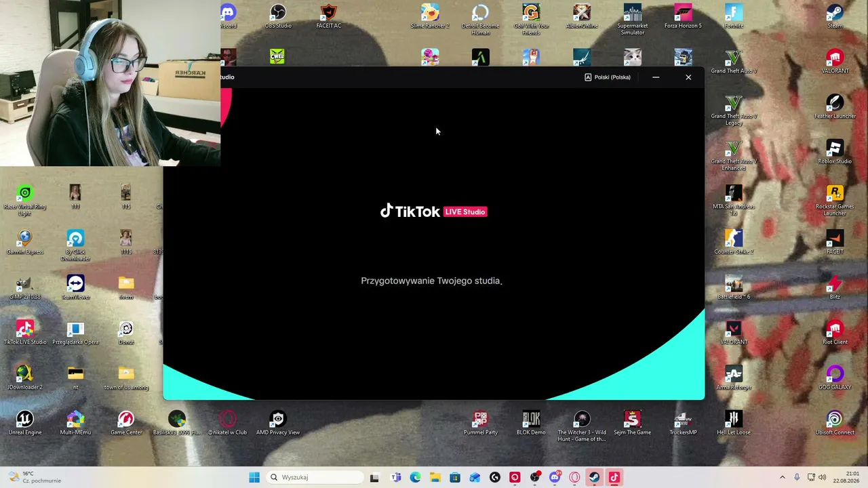Click the Przeglądarka Opera desktop icon
The height and width of the screenshot is (488, 868).
click(x=75, y=332)
